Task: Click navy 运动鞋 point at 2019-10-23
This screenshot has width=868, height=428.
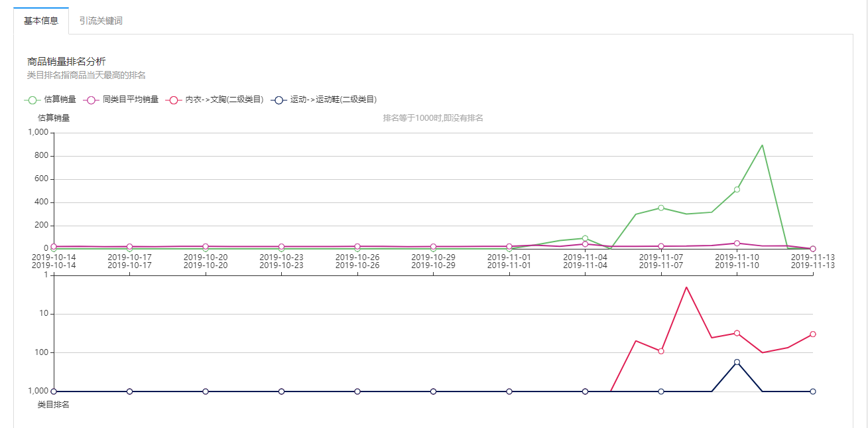Action: 281,392
